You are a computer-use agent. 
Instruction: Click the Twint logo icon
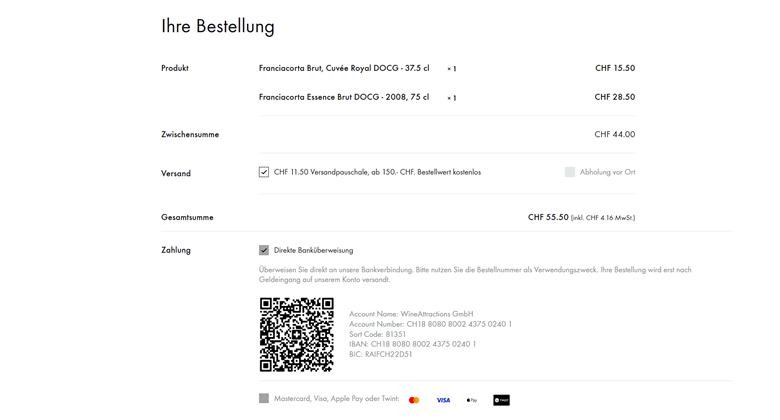click(x=501, y=400)
